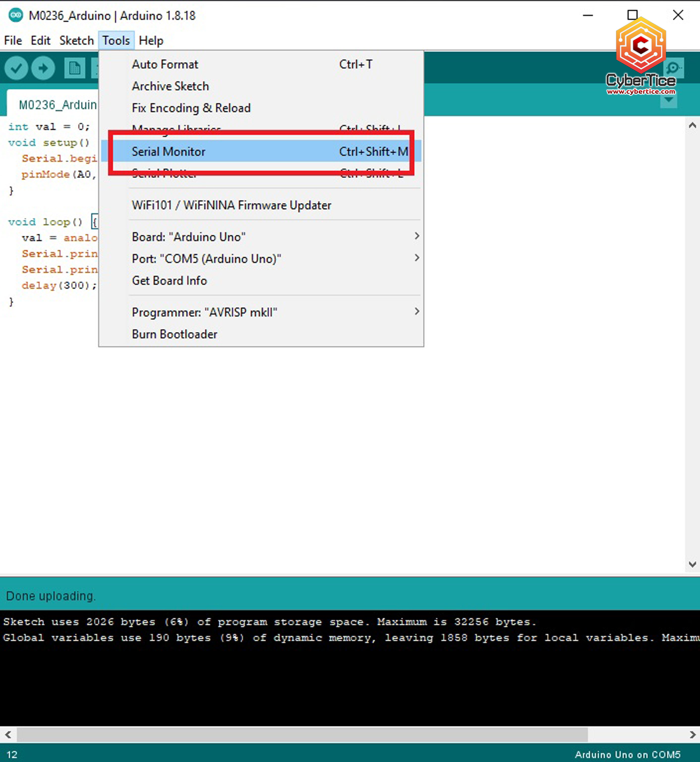Click the "void loop()" code line

click(x=53, y=222)
